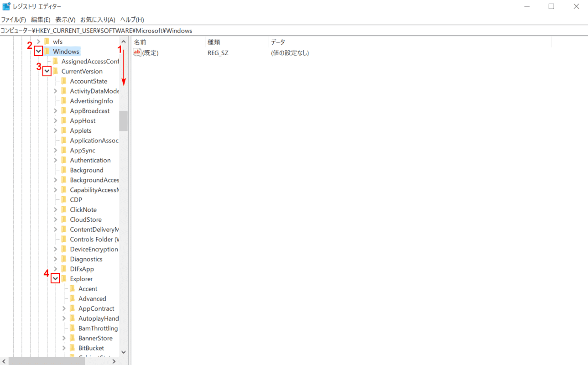Click the wfs folder icon
Image resolution: width=588 pixels, height=365 pixels.
coord(47,42)
